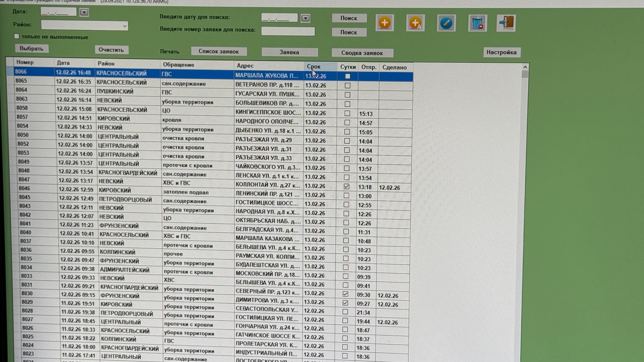Focus the request number search field
Viewport: 644px width, 362px height.
288,31
